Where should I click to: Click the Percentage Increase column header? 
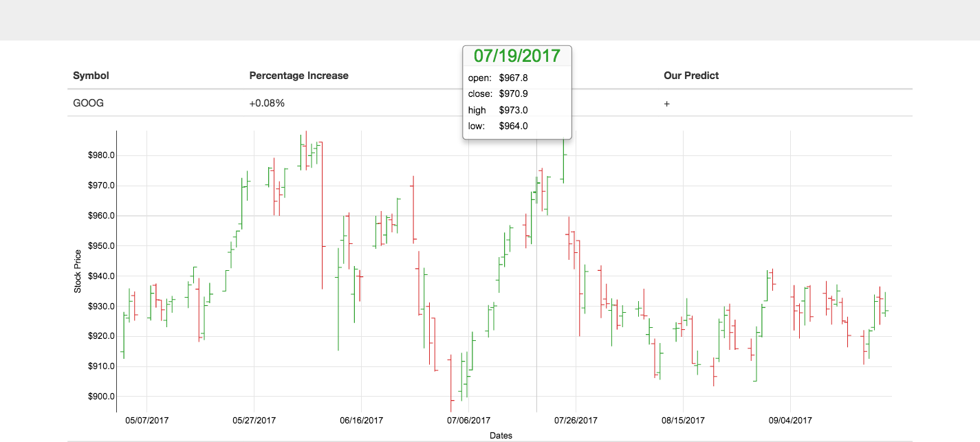[298, 76]
